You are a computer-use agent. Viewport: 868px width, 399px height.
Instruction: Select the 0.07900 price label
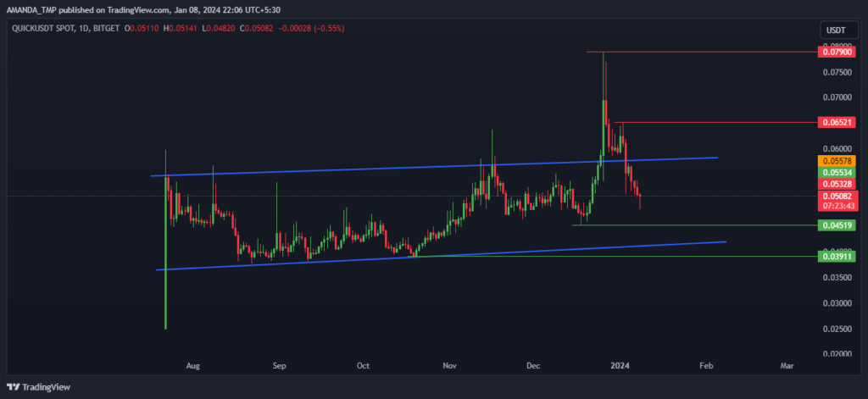(x=837, y=53)
